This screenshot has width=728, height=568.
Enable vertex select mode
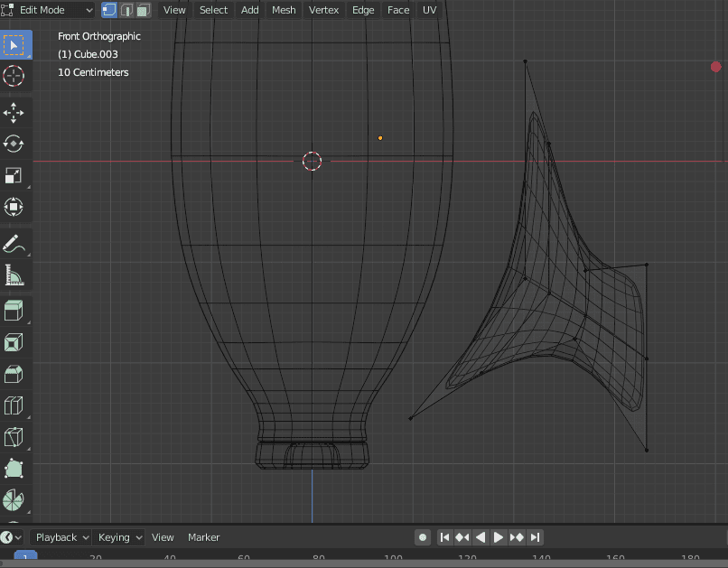(111, 10)
